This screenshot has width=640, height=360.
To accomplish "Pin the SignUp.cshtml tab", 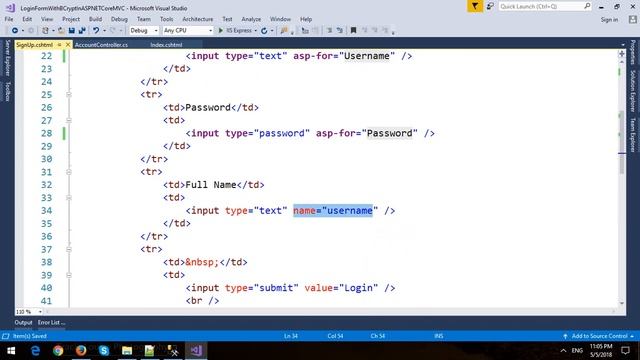I will tap(60, 44).
